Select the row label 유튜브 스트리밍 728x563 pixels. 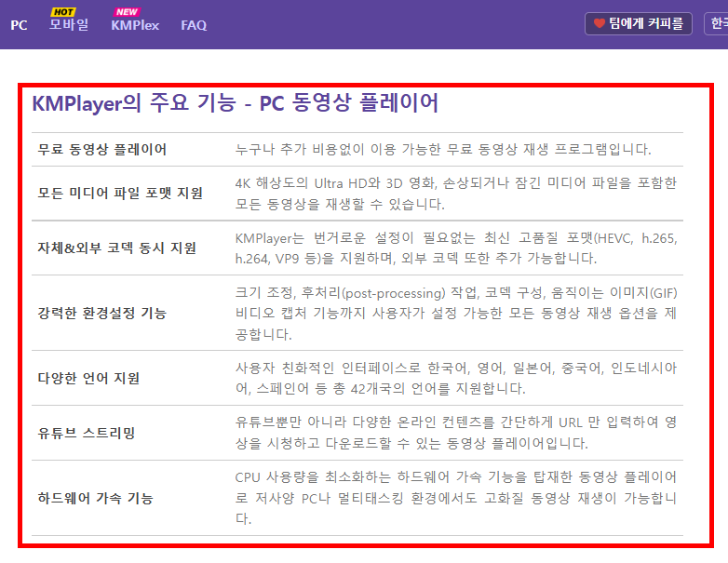(87, 433)
